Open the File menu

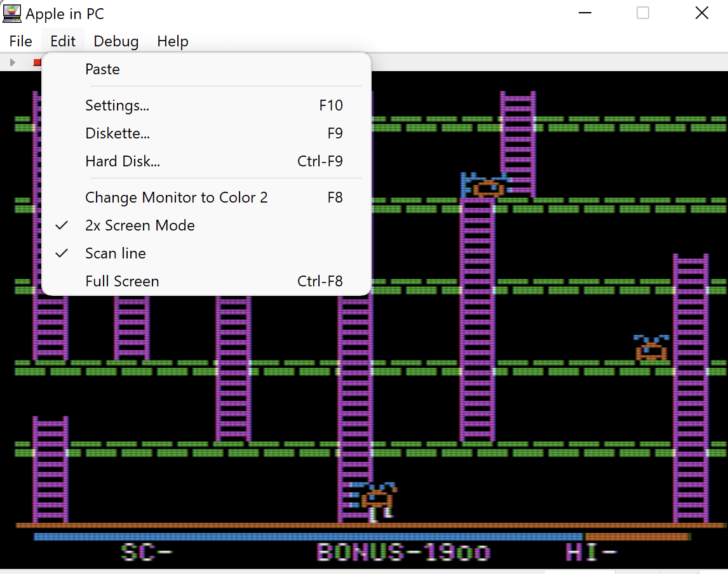click(x=21, y=41)
